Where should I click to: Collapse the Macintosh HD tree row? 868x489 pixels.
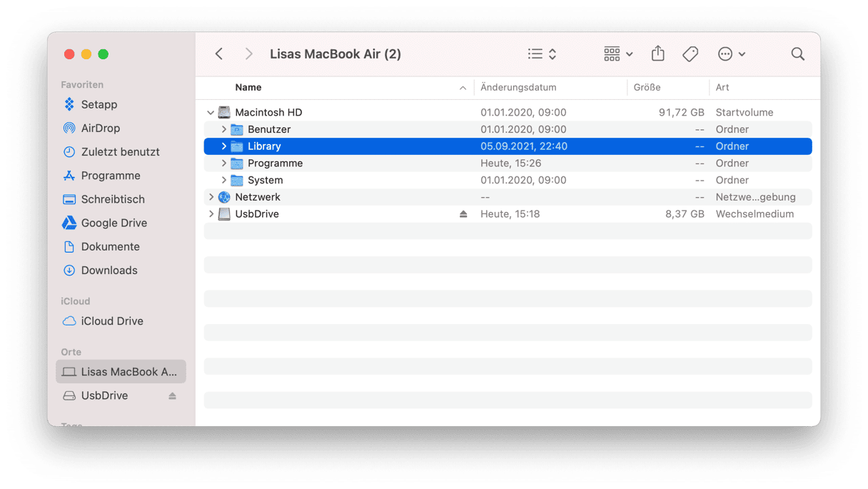(211, 113)
